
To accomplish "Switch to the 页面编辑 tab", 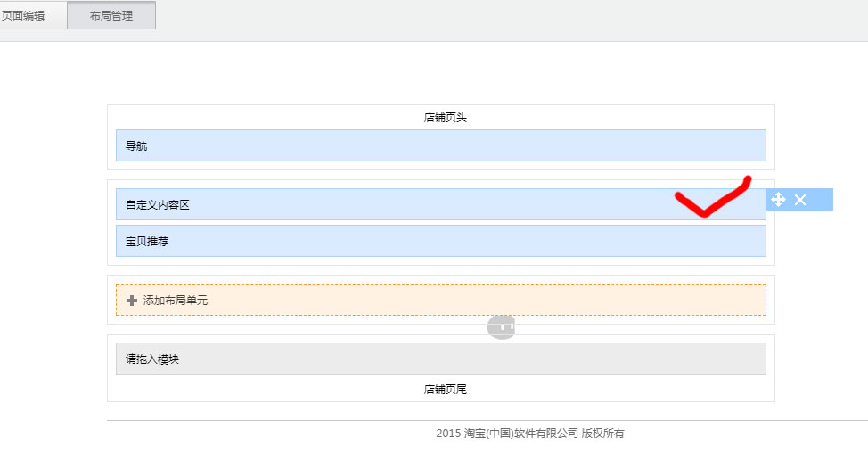I will [25, 15].
